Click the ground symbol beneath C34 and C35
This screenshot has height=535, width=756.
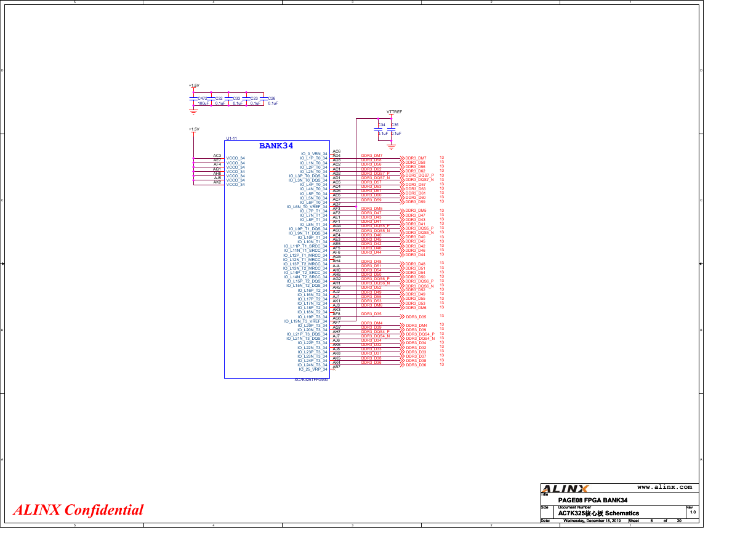390,146
